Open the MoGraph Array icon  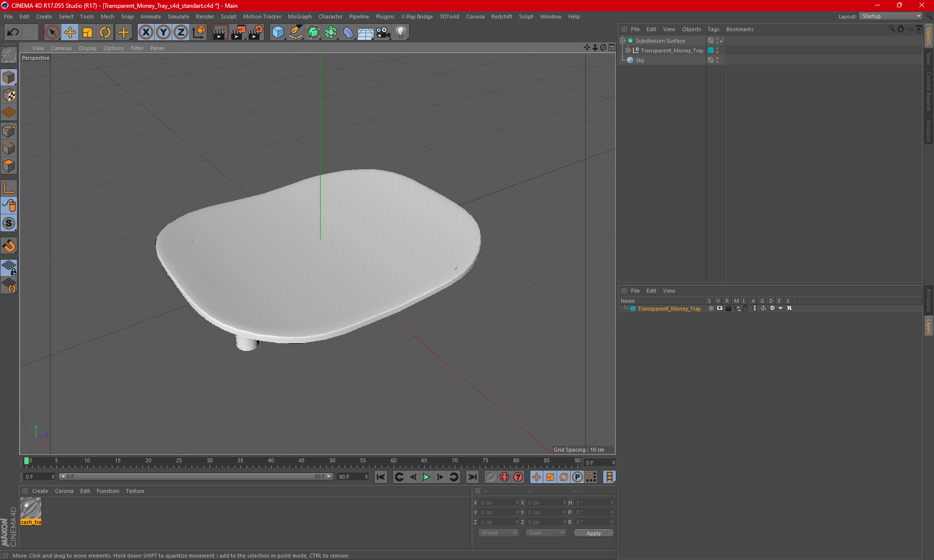(x=331, y=32)
